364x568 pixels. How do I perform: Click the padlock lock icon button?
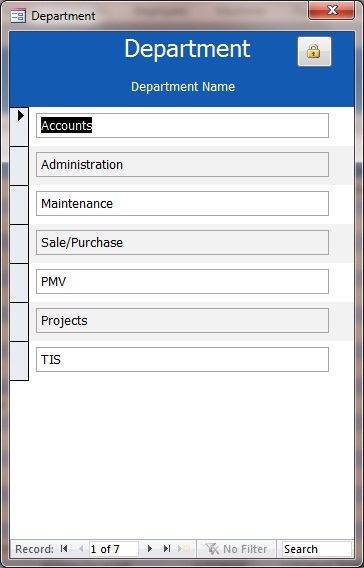pos(314,51)
